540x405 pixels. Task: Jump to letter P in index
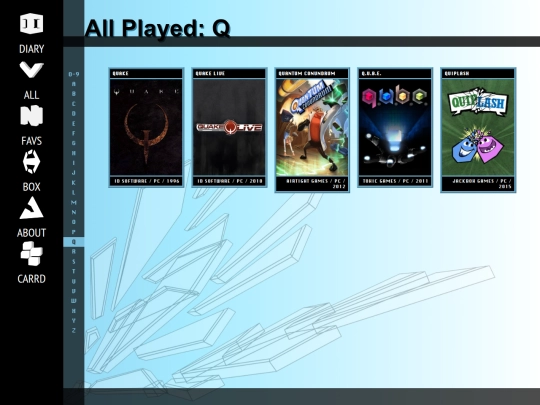pos(74,232)
